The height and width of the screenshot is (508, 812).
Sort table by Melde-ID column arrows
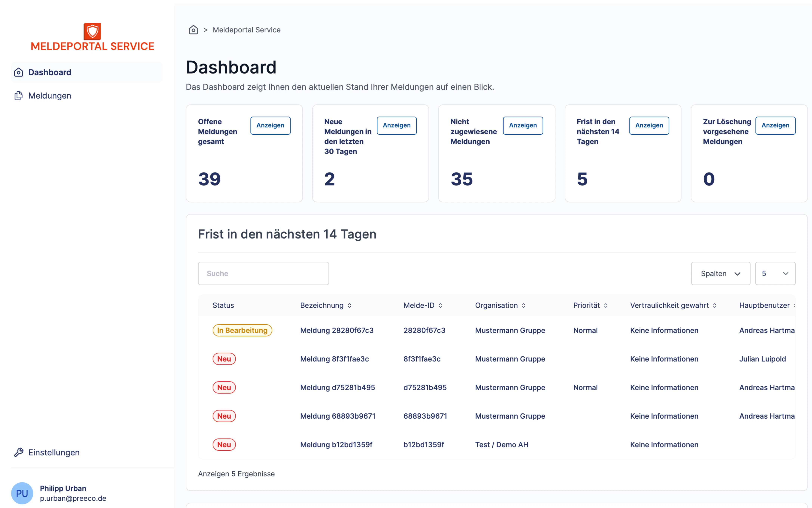(x=440, y=305)
